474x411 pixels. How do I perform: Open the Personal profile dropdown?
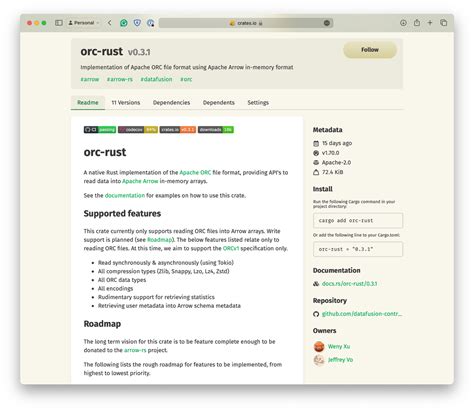click(x=84, y=23)
